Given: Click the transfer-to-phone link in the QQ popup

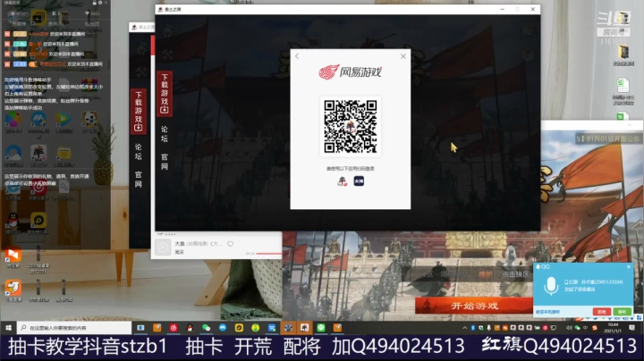Looking at the screenshot, I should pos(547,312).
